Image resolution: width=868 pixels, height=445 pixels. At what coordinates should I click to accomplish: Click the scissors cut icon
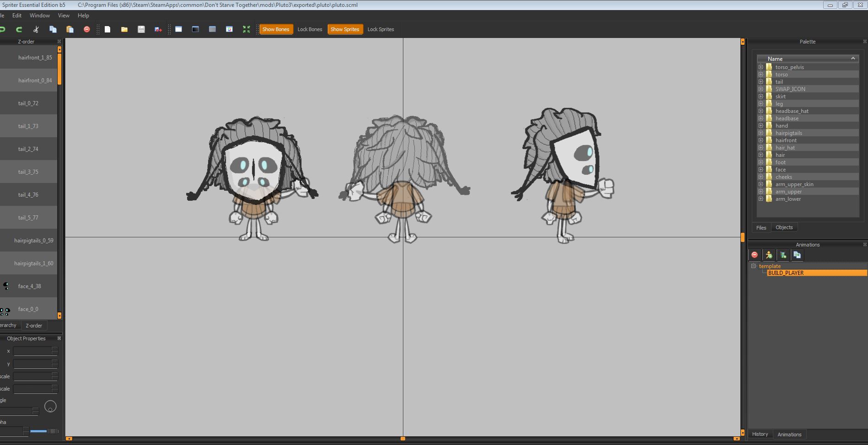36,29
